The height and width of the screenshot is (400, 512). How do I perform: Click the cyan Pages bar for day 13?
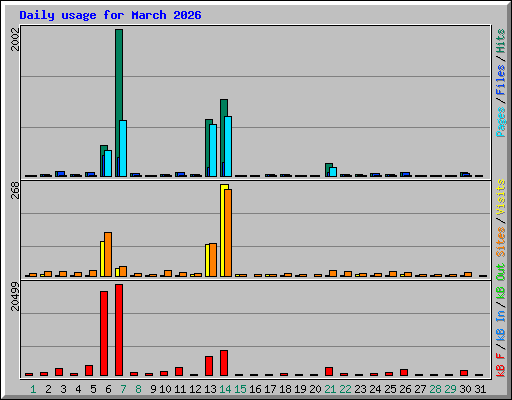point(213,150)
